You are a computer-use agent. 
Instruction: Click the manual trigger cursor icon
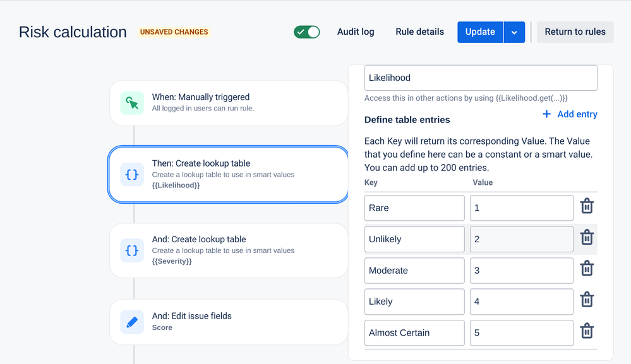click(132, 103)
